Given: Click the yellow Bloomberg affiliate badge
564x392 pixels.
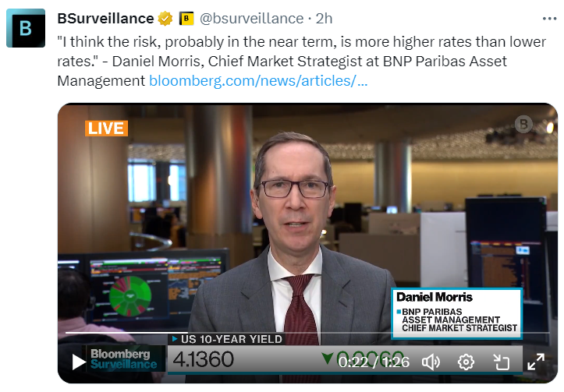Looking at the screenshot, I should point(186,19).
